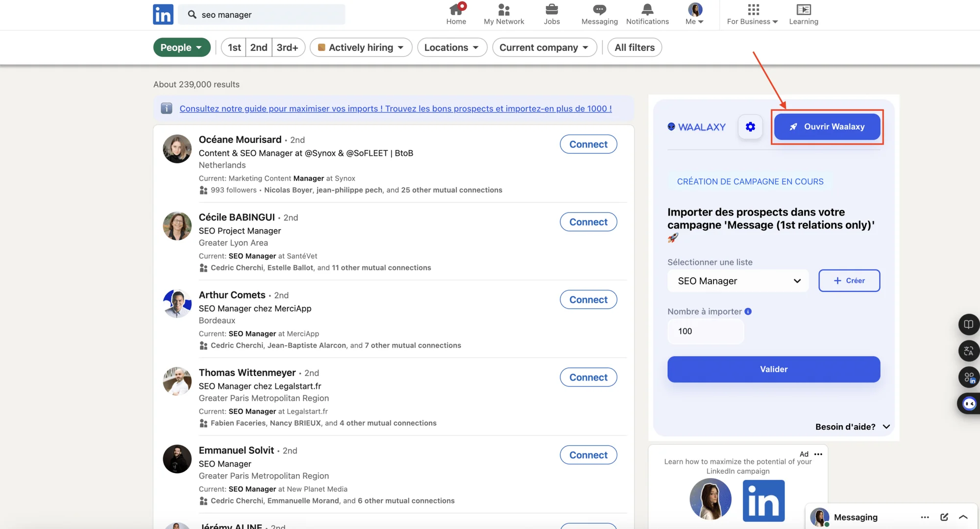Open LinkedIn Learning
This screenshot has width=980, height=529.
pos(804,14)
